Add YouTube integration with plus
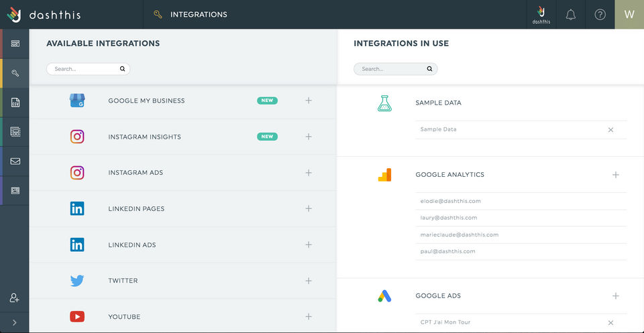644x333 pixels. point(309,317)
